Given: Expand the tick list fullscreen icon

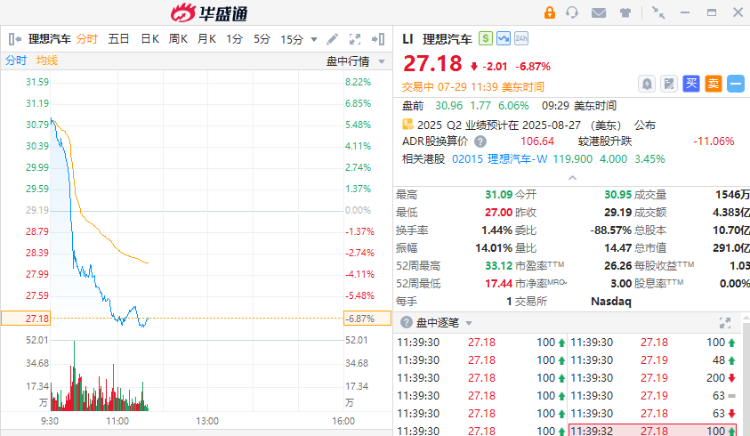Looking at the screenshot, I should tap(725, 323).
